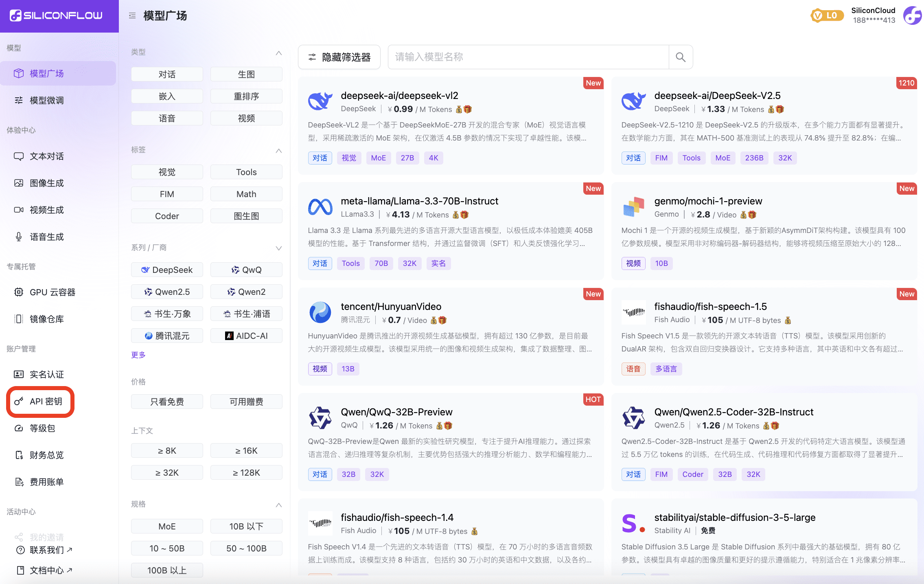Click the 图像生成 icon in sidebar
Screen dimensions: 924x584
click(18, 183)
